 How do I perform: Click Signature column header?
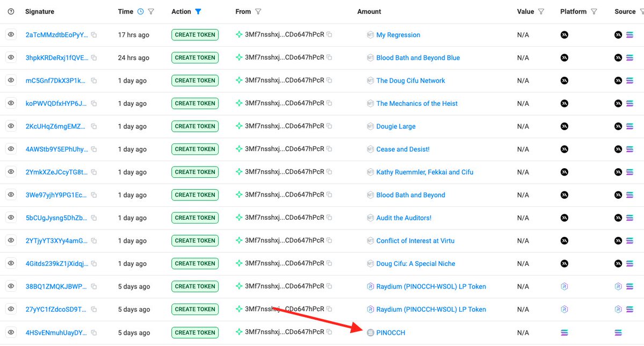pyautogui.click(x=39, y=11)
